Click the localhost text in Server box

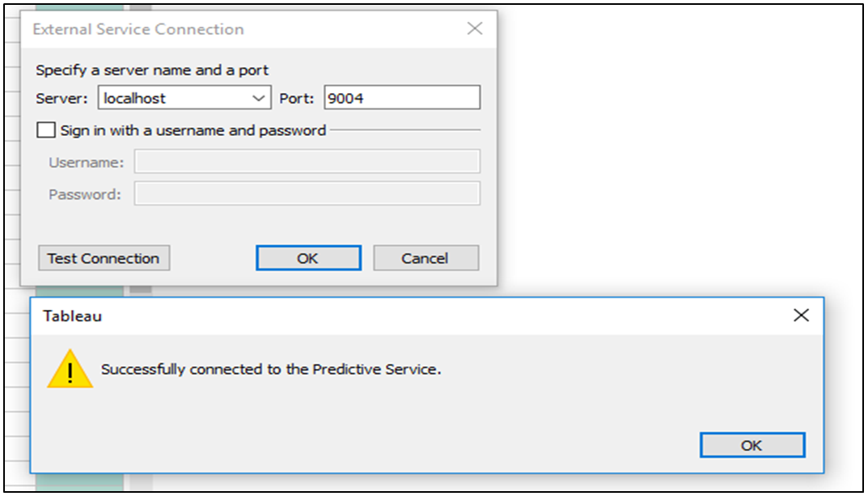point(135,99)
